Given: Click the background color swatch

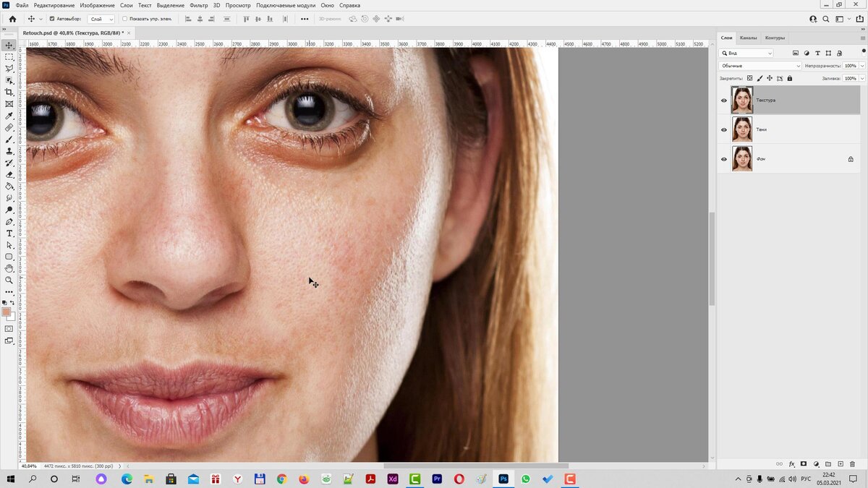Looking at the screenshot, I should pos(12,317).
